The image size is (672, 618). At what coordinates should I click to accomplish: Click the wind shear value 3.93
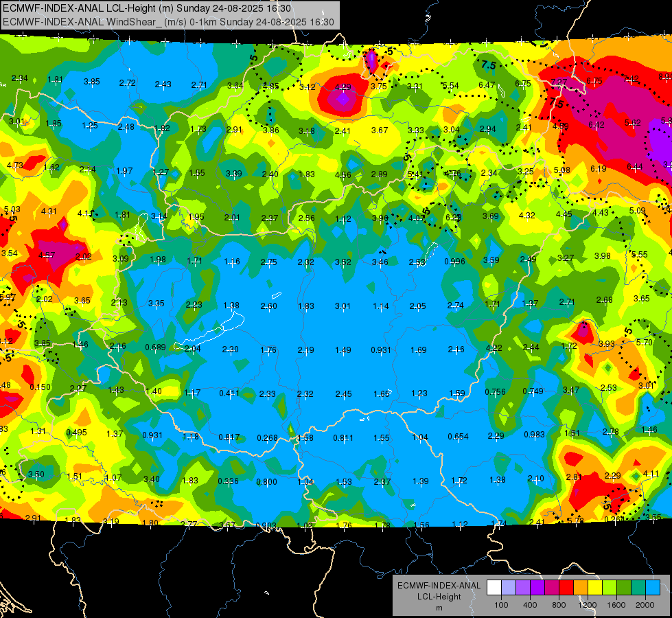(x=607, y=343)
